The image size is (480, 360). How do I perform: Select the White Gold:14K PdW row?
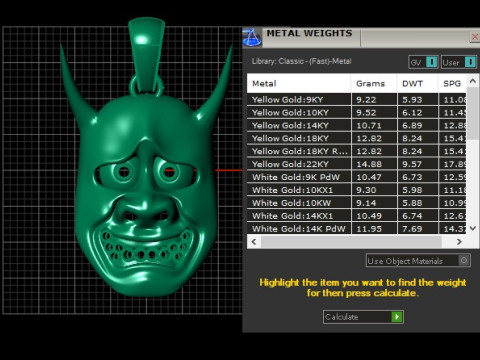357,229
